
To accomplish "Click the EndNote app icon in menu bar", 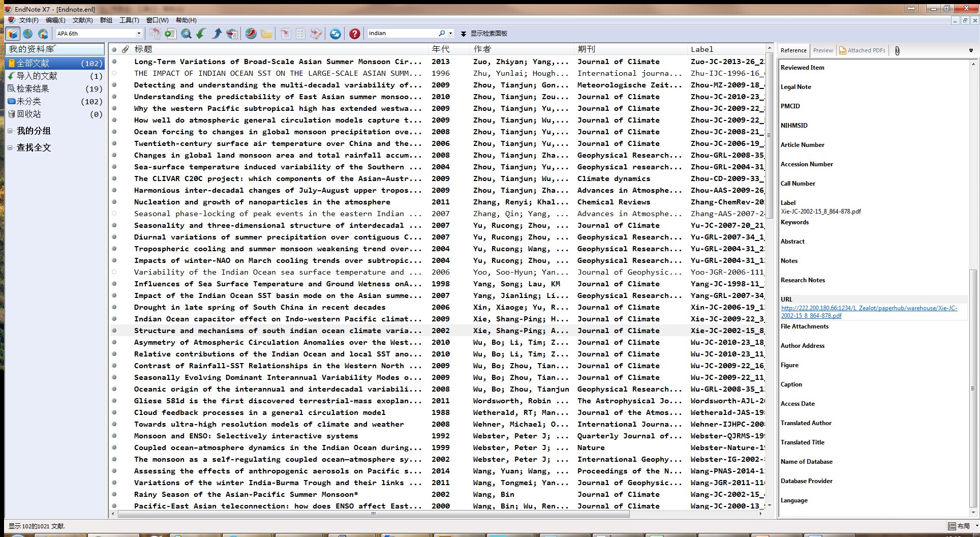I will 11,20.
